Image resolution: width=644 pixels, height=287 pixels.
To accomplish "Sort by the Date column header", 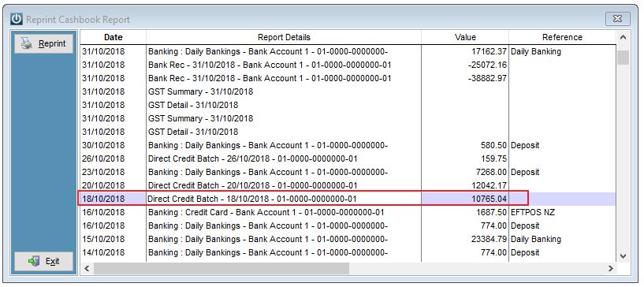I will [113, 37].
